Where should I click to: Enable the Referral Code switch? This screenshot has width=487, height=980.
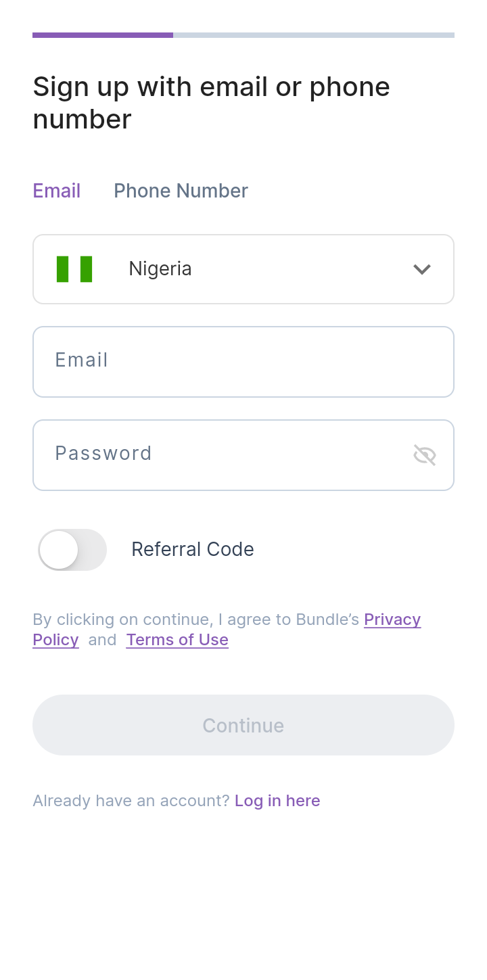72,550
